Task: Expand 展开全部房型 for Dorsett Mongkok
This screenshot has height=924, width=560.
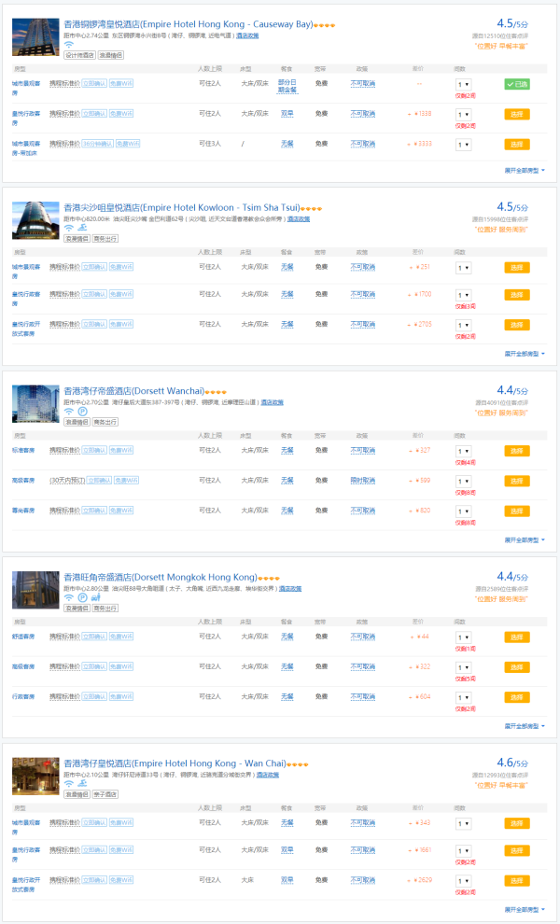Action: (525, 726)
